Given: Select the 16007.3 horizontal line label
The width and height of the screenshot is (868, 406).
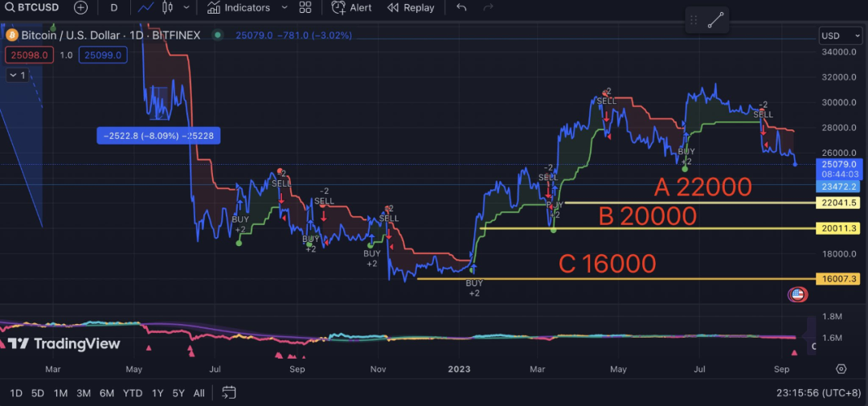Looking at the screenshot, I should (x=838, y=279).
